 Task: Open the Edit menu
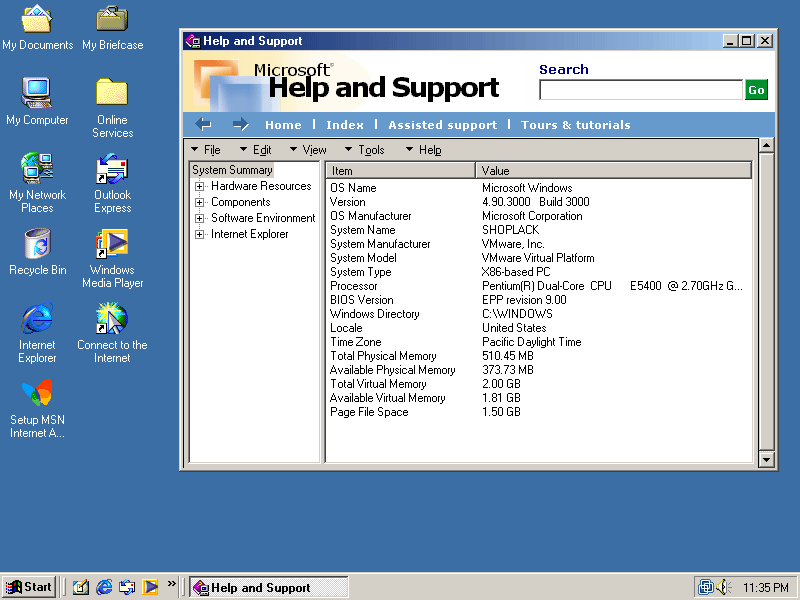point(256,149)
